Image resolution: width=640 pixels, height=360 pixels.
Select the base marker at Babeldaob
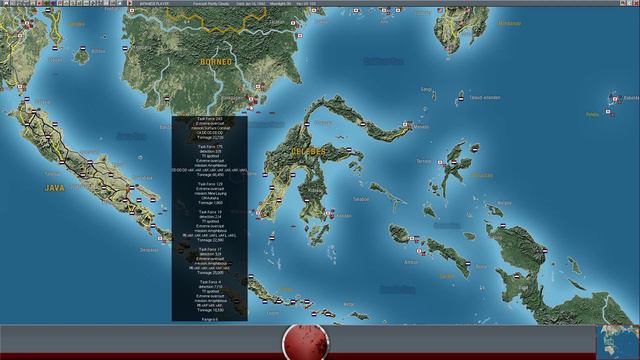[616, 99]
